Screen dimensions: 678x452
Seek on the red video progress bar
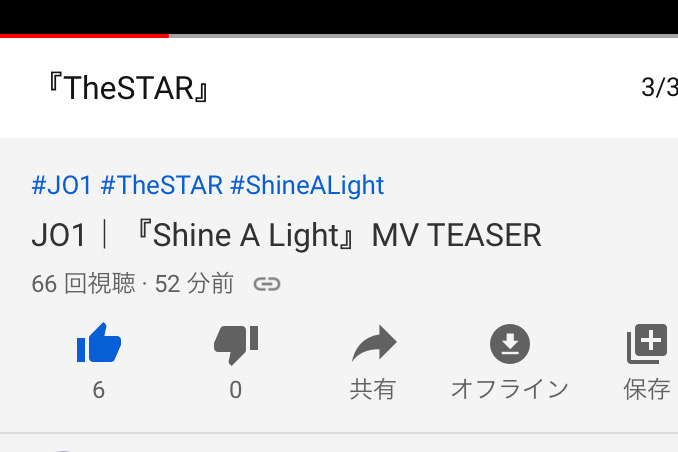(x=84, y=36)
